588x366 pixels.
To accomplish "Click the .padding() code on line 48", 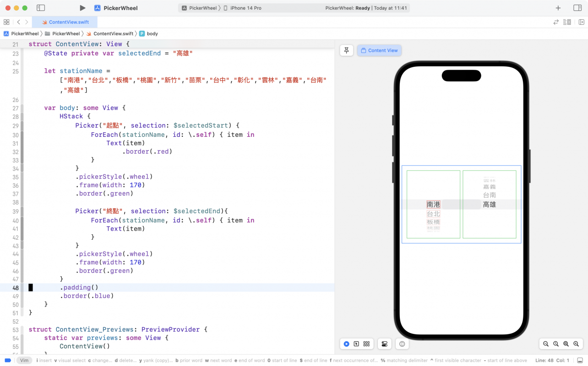I will [x=79, y=287].
